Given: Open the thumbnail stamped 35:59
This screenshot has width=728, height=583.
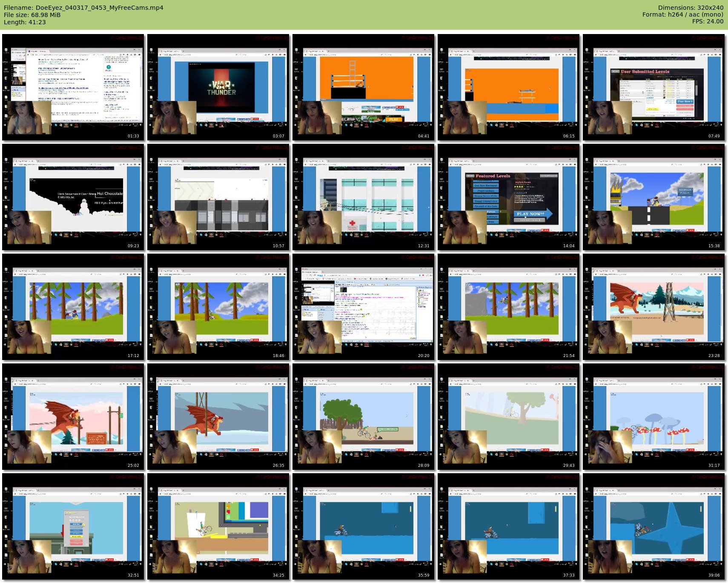Looking at the screenshot, I should click(364, 526).
